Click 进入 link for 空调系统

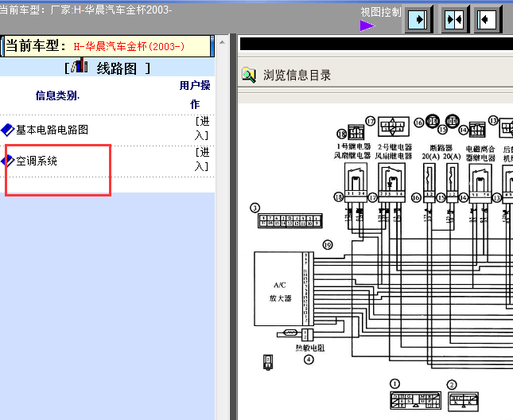(x=202, y=159)
